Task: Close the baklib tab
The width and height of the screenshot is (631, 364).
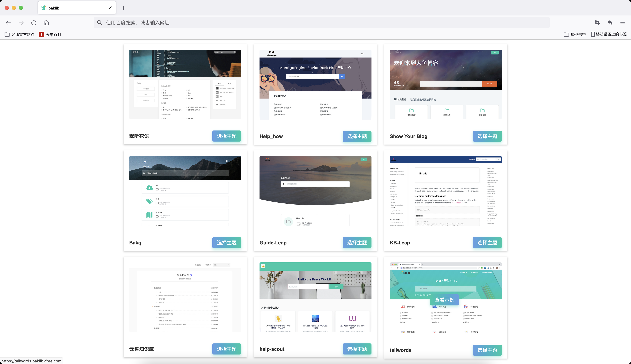Action: [x=110, y=8]
